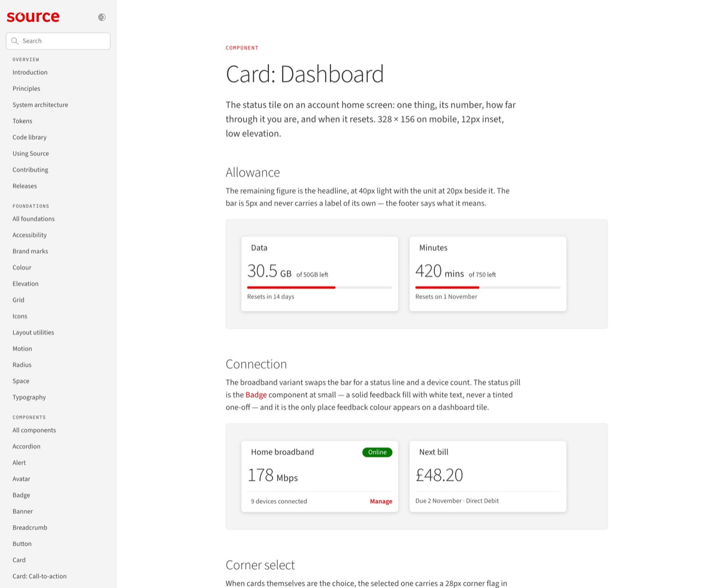Open Layout utilities
Screen dimensions: 717x588
pyautogui.click(x=33, y=333)
